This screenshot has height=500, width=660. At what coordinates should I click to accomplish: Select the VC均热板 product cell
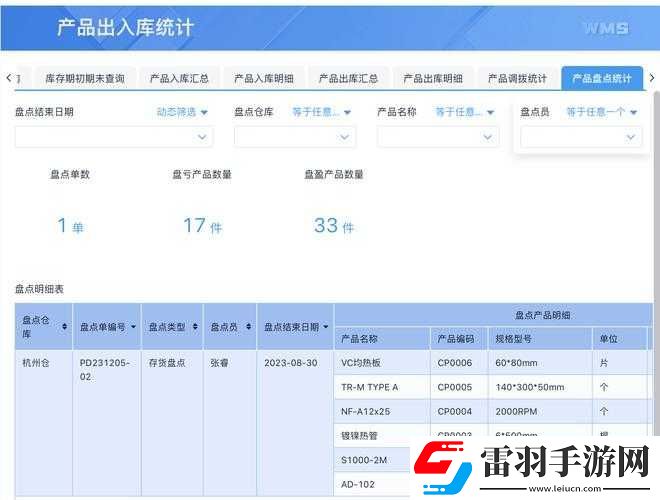pos(382,362)
